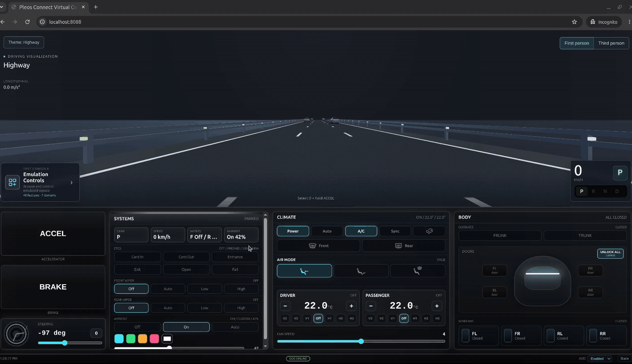
Task: Open the Theme: Highway selector
Action: [x=24, y=43]
